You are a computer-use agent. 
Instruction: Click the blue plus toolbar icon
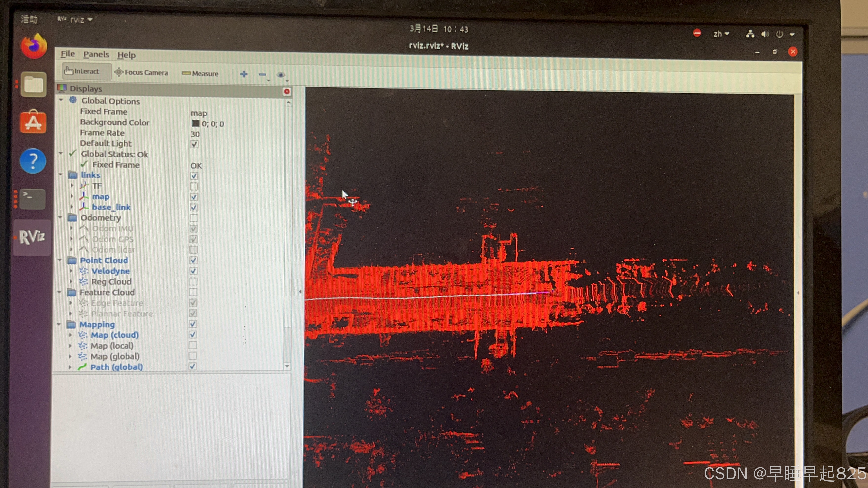tap(244, 74)
